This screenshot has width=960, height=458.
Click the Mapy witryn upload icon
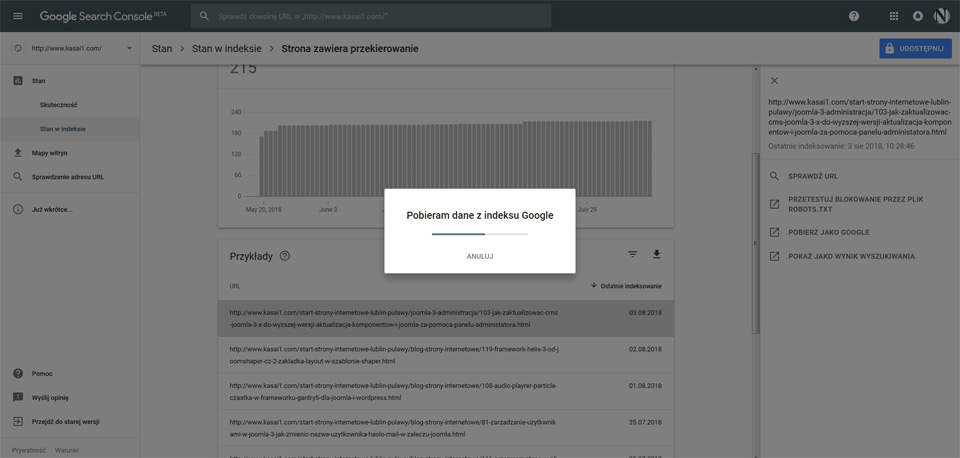click(18, 152)
